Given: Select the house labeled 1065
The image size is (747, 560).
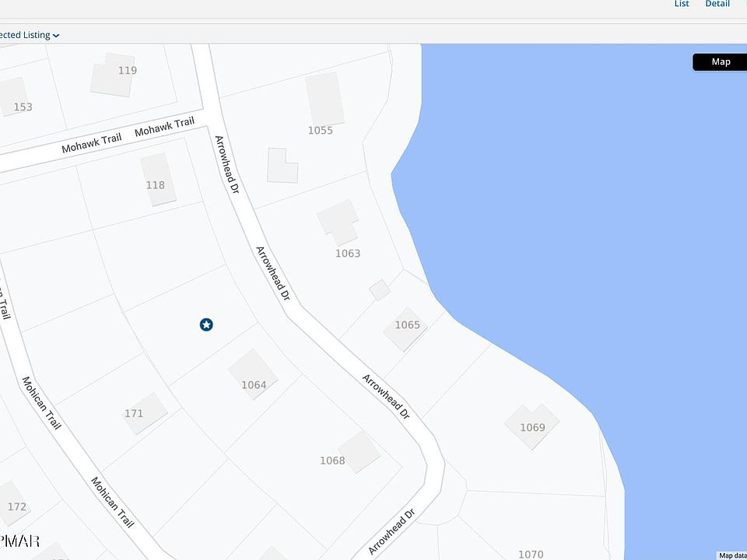Looking at the screenshot, I should tap(405, 330).
